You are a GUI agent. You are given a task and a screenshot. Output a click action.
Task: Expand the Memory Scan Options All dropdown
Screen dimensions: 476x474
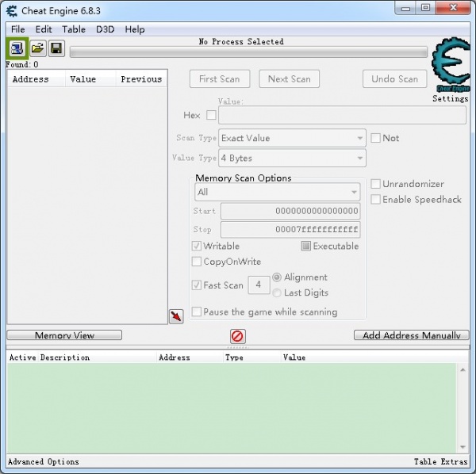278,192
